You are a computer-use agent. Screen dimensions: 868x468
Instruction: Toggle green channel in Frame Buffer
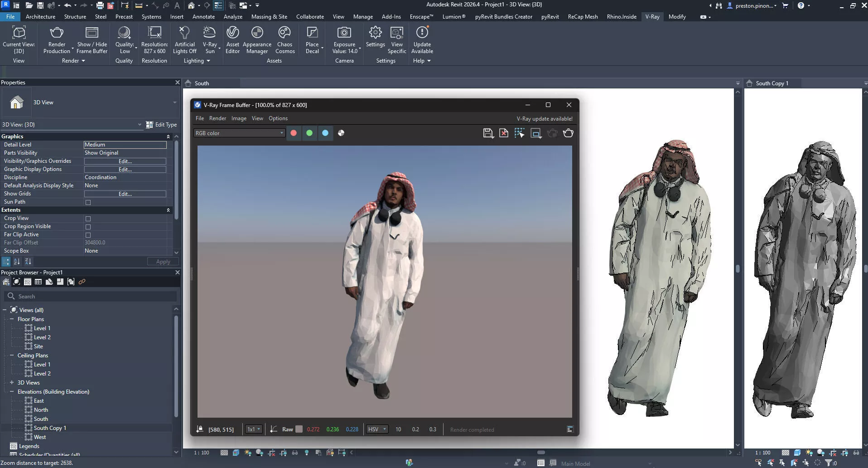(x=309, y=133)
